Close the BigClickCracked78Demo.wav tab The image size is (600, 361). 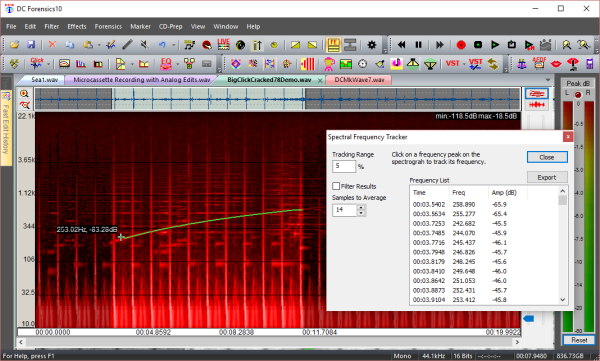(320, 80)
